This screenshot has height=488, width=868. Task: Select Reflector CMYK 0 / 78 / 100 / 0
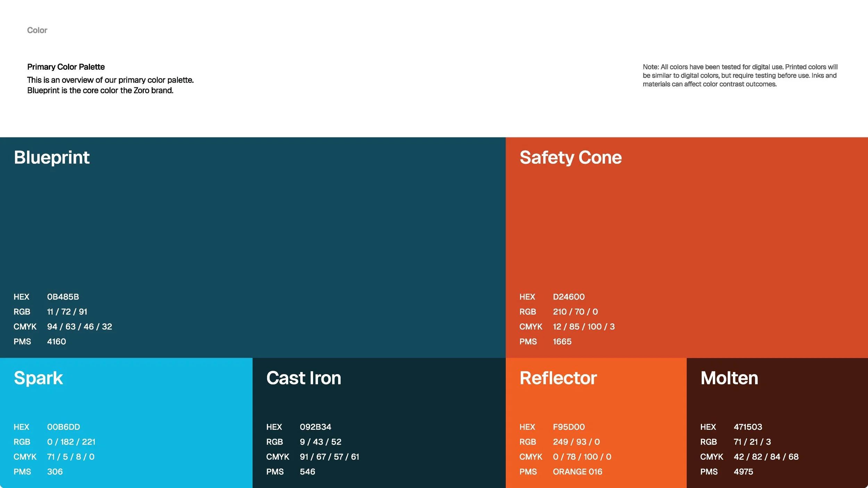click(x=582, y=457)
